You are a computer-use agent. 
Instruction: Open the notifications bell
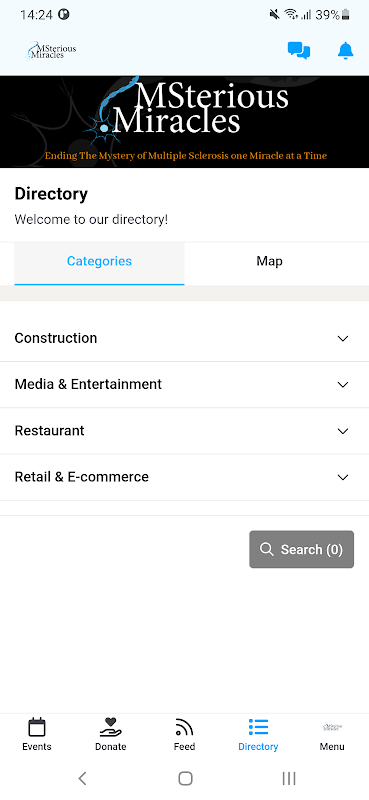click(x=346, y=51)
